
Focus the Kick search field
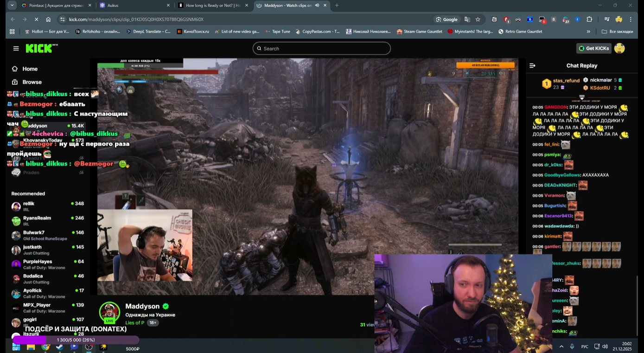coord(322,48)
